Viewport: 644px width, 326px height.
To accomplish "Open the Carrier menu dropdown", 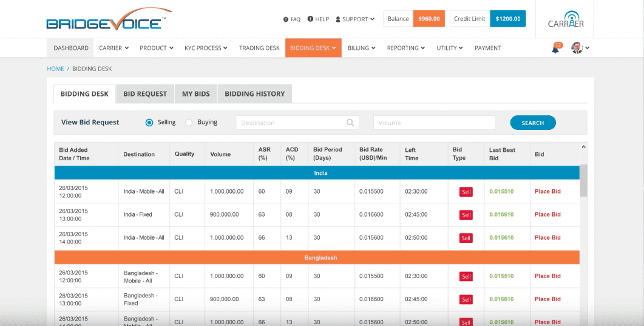I will point(114,48).
